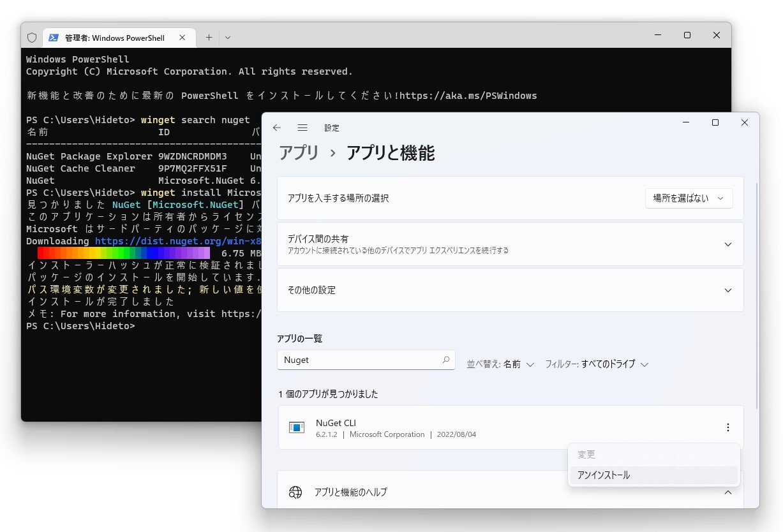
Task: Collapse the アプリと機能のヘルプ section
Action: [728, 492]
